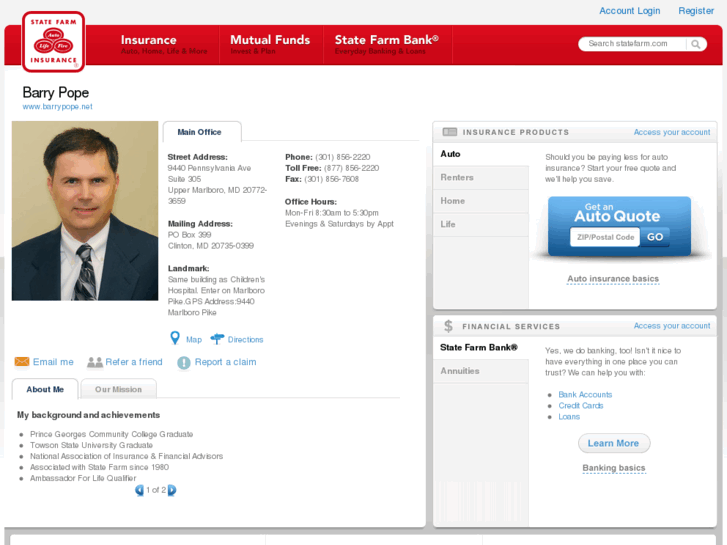This screenshot has height=545, width=727.
Task: Click the GO button for auto quote
Action: point(655,237)
